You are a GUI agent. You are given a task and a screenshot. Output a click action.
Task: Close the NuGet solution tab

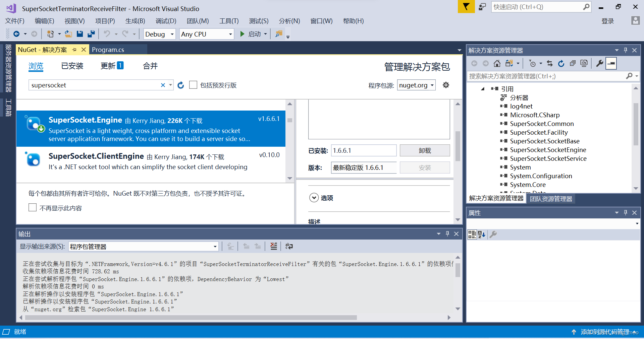tap(84, 50)
